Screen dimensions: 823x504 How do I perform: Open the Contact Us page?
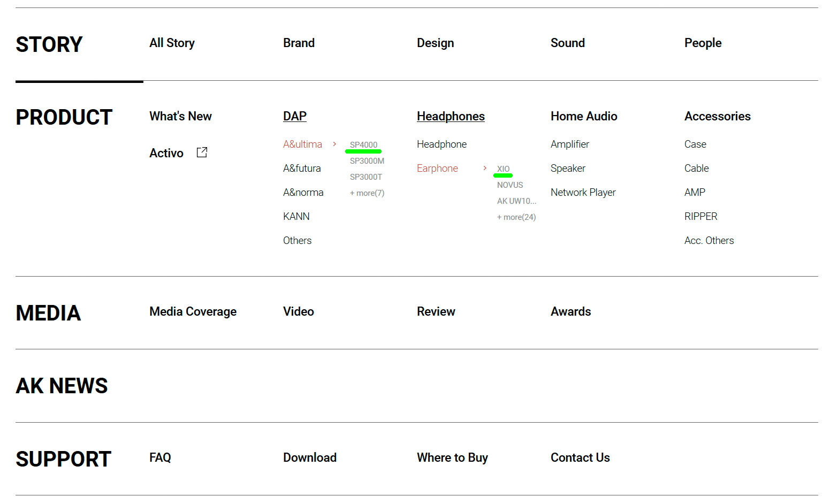point(580,457)
